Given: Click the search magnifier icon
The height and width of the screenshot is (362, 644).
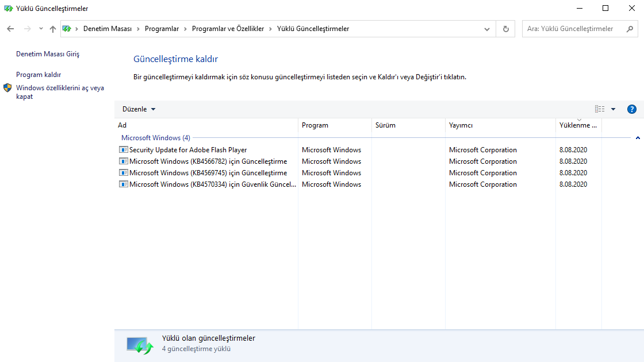Looking at the screenshot, I should [x=630, y=29].
